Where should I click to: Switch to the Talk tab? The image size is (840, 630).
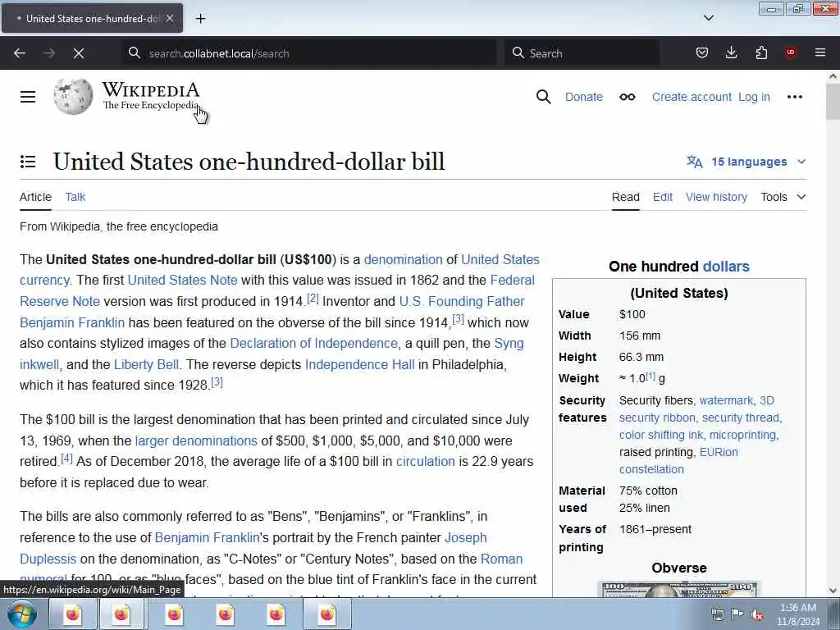tap(75, 197)
